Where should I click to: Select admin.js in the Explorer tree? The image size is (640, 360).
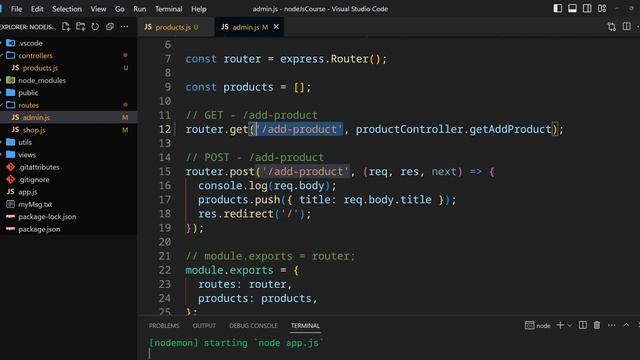69,118
